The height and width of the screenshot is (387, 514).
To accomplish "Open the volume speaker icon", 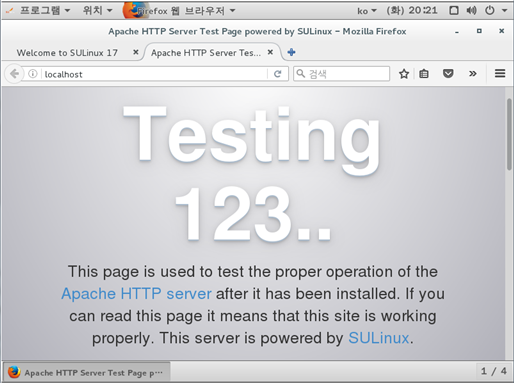I will (x=471, y=11).
